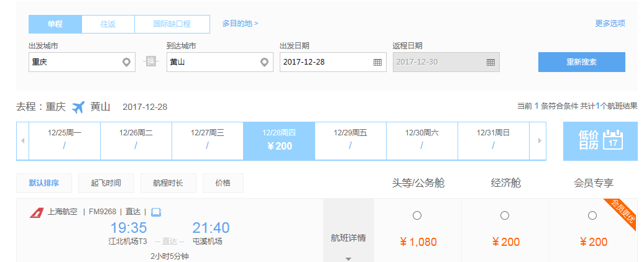Click location pin icon in departure city field
The image size is (644, 262).
[x=127, y=62]
